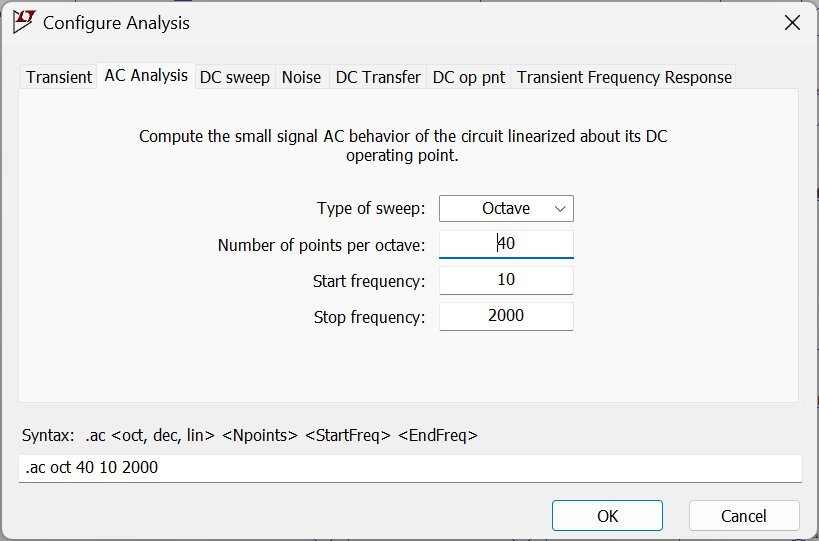This screenshot has width=819, height=541.
Task: Open the Type of sweep combo box showing Octave
Action: pos(506,208)
